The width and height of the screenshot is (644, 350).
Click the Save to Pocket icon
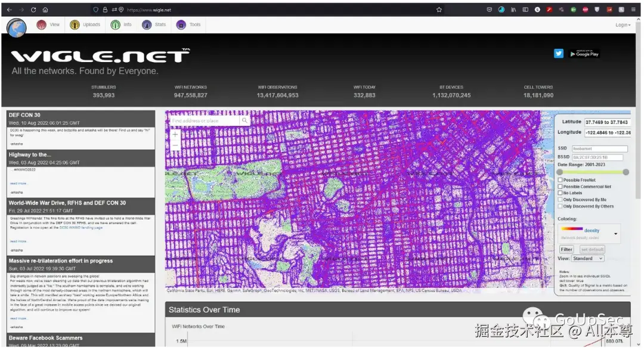[x=489, y=10]
